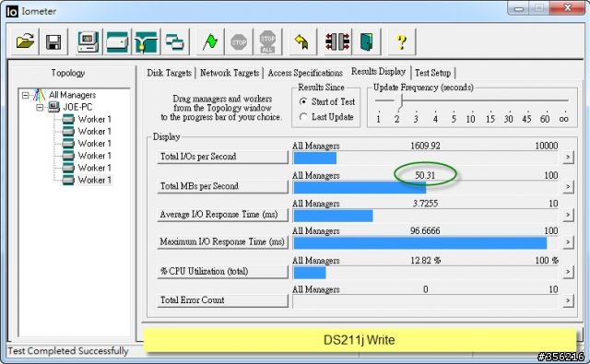Click the All Managers tree icon
This screenshot has height=364, width=590.
[x=39, y=95]
